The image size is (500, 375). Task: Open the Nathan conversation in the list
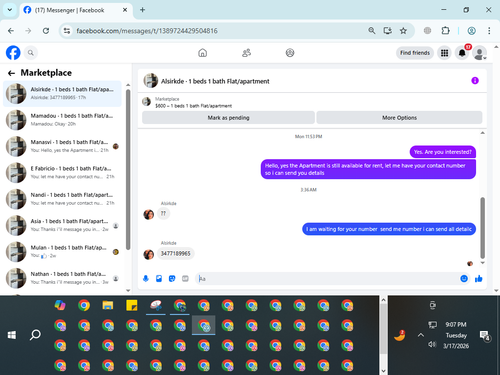coord(62,278)
